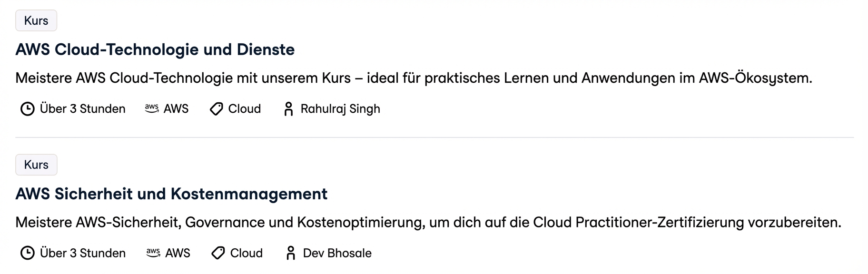The width and height of the screenshot is (868, 274).
Task: Select the 'AWS' tag label in second course
Action: (x=178, y=253)
